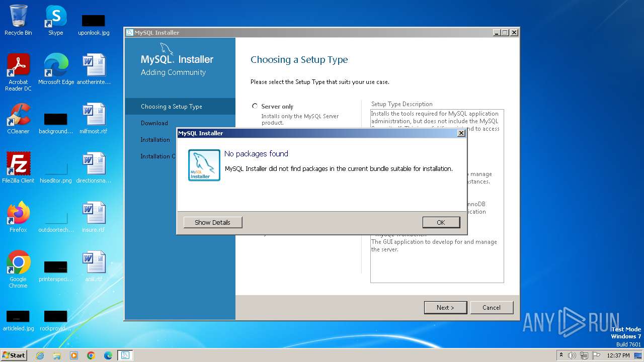
Task: Open the Start menu
Action: [14, 355]
